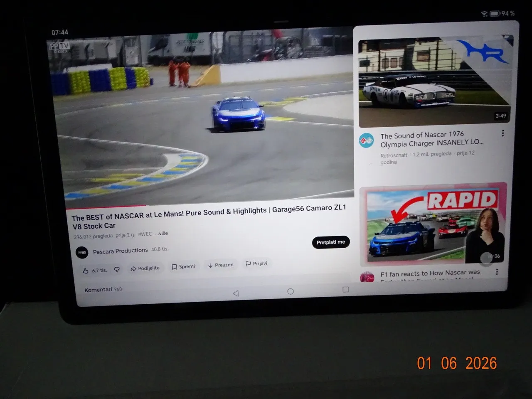Tap the Android recent apps square

[345, 289]
